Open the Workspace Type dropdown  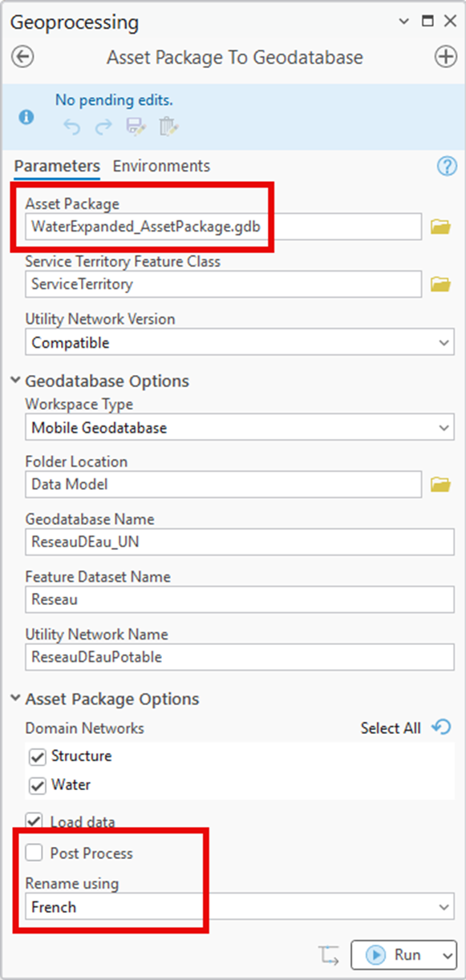[240, 428]
